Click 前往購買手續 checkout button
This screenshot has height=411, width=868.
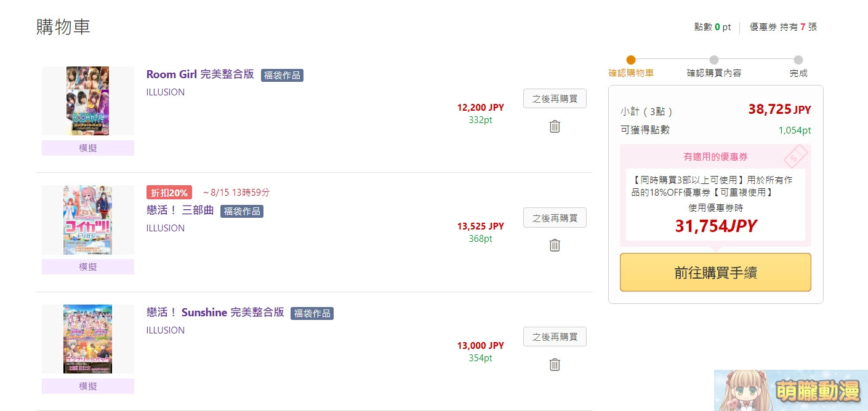tap(715, 272)
